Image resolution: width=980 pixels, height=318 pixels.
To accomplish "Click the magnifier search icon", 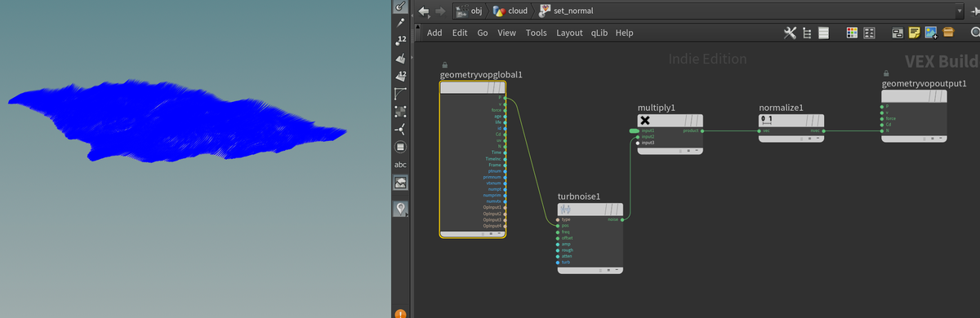I will (975, 33).
